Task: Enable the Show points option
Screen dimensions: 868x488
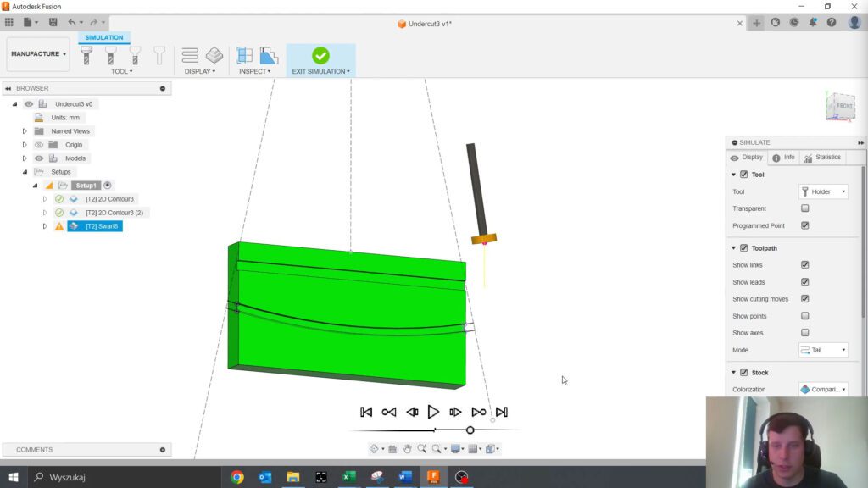Action: (804, 315)
